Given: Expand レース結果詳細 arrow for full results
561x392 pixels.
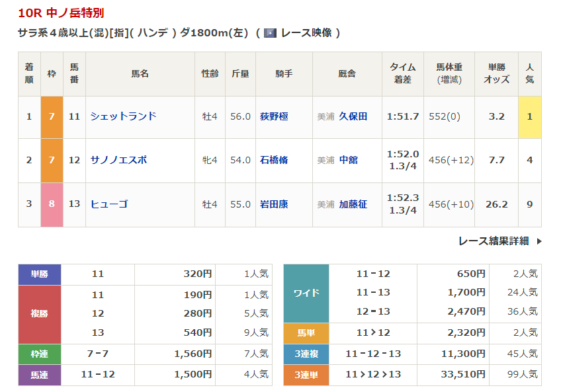Looking at the screenshot, I should coord(539,241).
